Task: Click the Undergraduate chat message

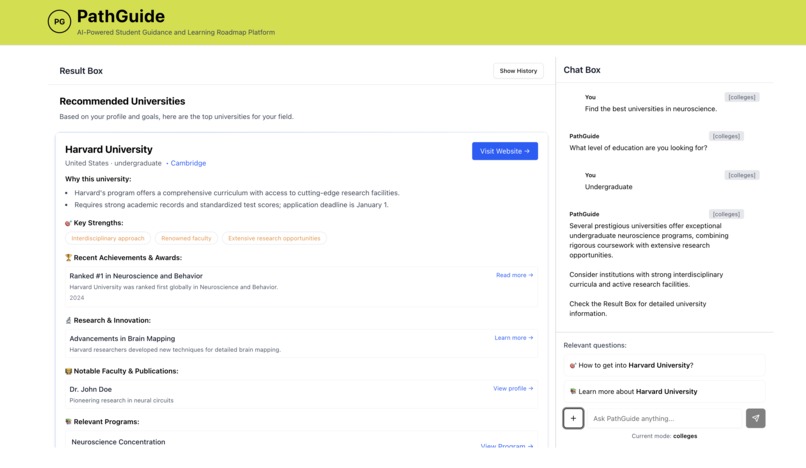Action: point(609,187)
